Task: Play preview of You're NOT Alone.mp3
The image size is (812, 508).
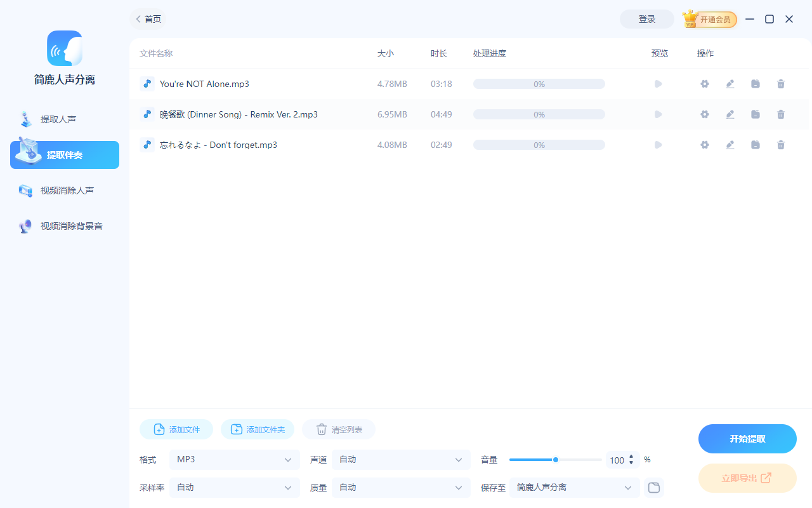Action: [658, 84]
